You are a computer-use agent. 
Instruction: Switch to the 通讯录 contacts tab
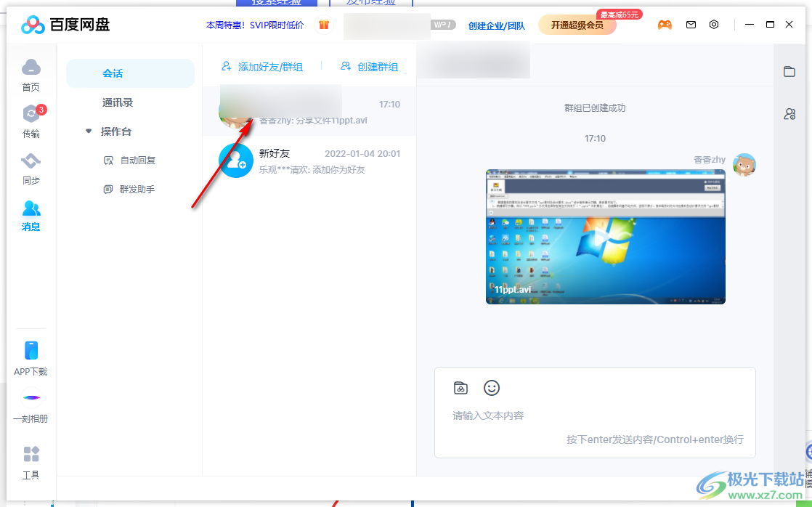[x=118, y=102]
